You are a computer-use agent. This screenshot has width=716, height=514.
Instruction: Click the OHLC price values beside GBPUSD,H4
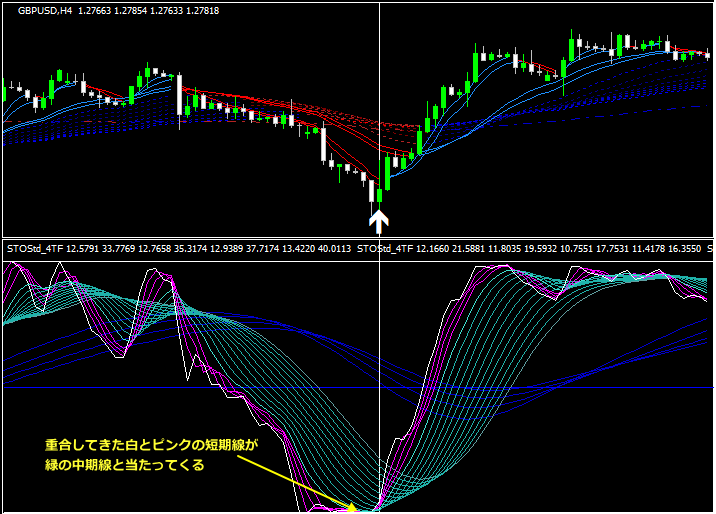166,11
